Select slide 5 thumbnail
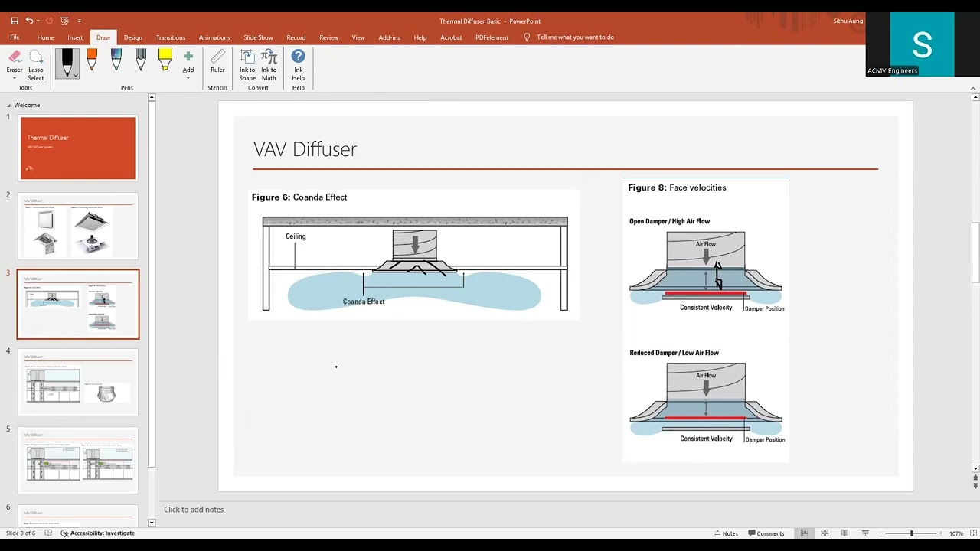980x551 pixels. (78, 461)
